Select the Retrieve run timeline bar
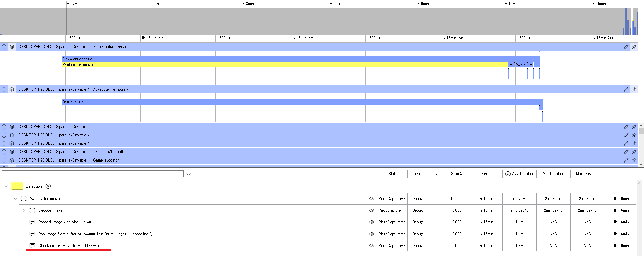Image resolution: width=644 pixels, height=256 pixels. pos(302,102)
